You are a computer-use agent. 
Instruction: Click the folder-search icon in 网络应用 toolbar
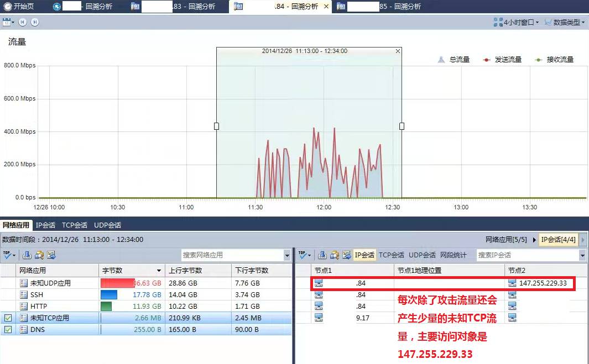pos(39,255)
